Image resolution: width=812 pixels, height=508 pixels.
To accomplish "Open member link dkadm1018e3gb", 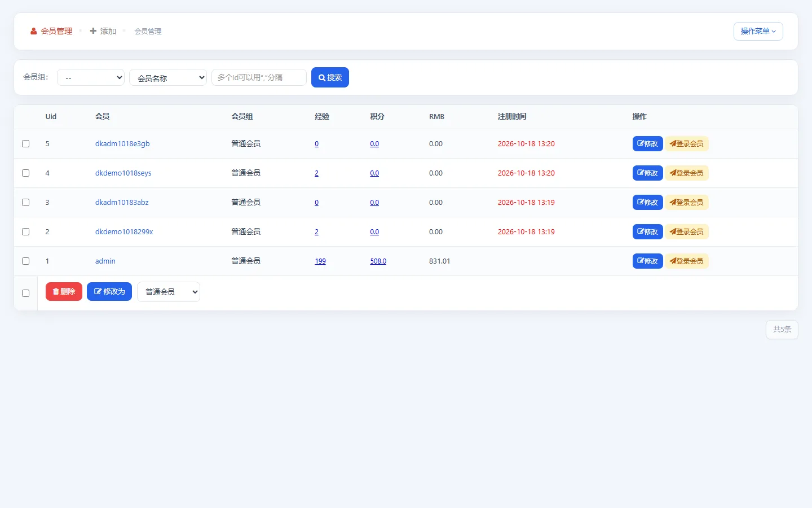I will [x=122, y=144].
